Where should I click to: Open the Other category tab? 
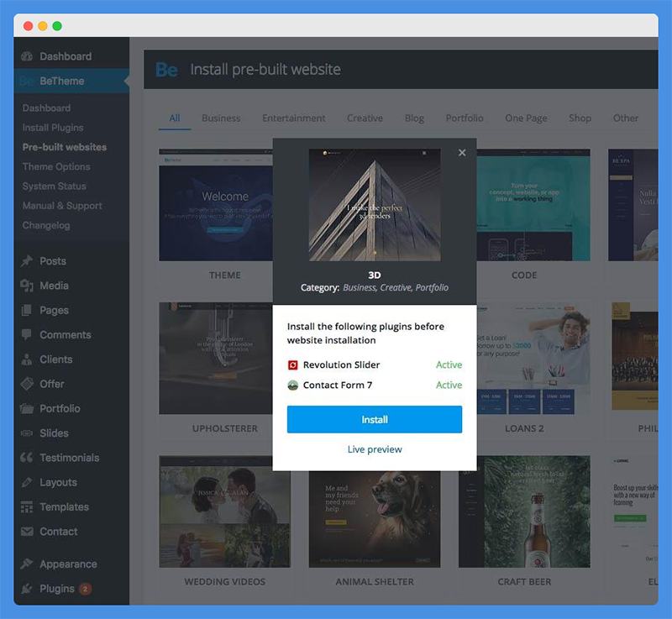click(626, 118)
